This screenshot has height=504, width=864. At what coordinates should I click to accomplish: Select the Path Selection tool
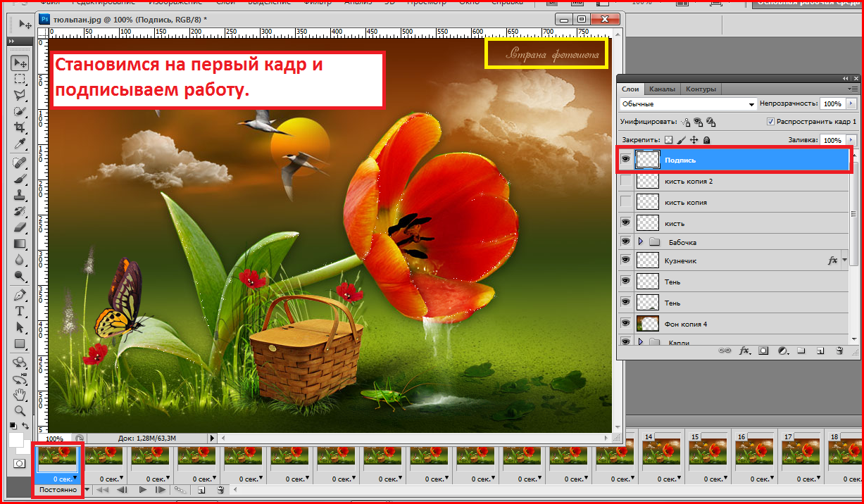[x=20, y=327]
